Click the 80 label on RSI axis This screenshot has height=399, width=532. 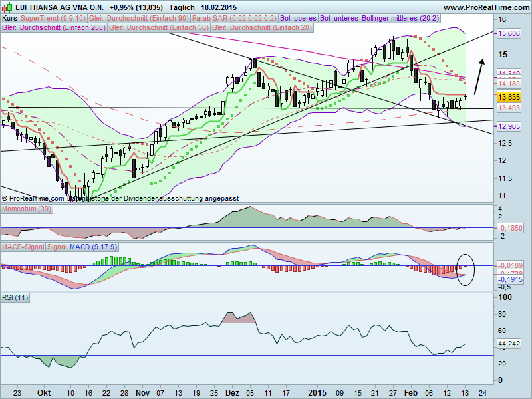pyautogui.click(x=502, y=314)
